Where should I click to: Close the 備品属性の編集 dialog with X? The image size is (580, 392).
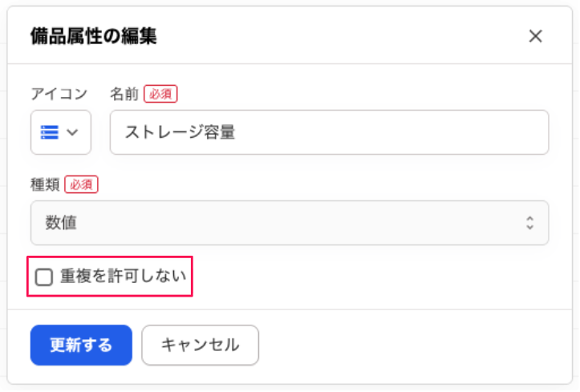pyautogui.click(x=536, y=36)
